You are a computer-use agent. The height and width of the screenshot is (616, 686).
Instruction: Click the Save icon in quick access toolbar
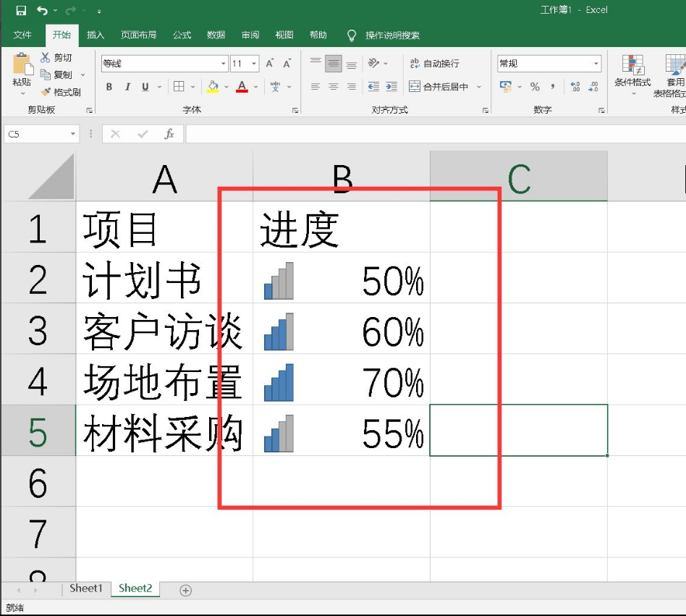pyautogui.click(x=21, y=10)
